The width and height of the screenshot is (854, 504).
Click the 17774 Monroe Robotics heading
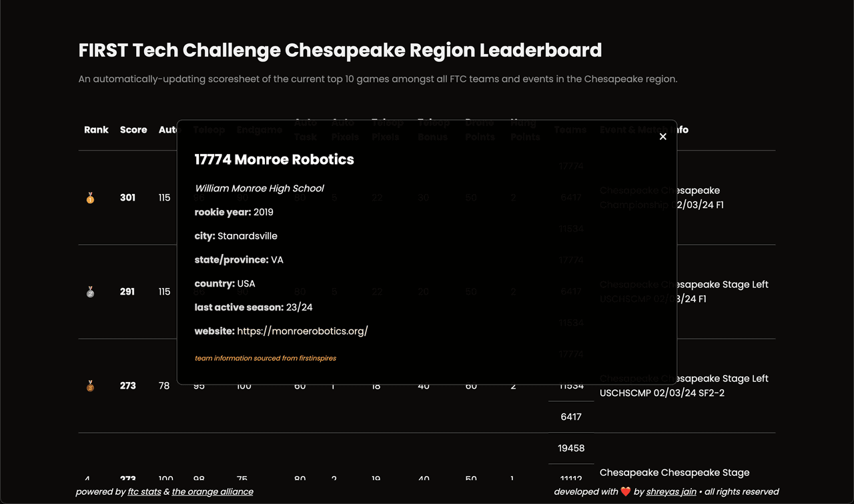point(274,160)
